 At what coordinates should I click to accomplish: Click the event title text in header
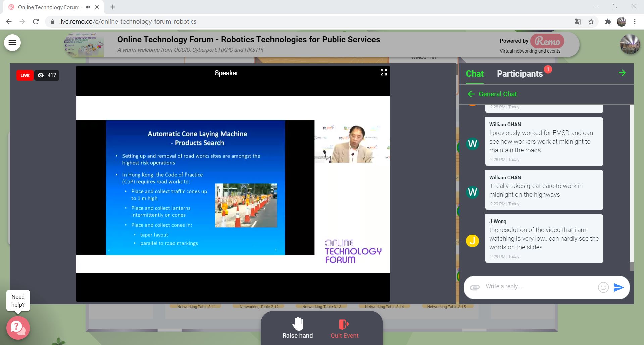(249, 39)
